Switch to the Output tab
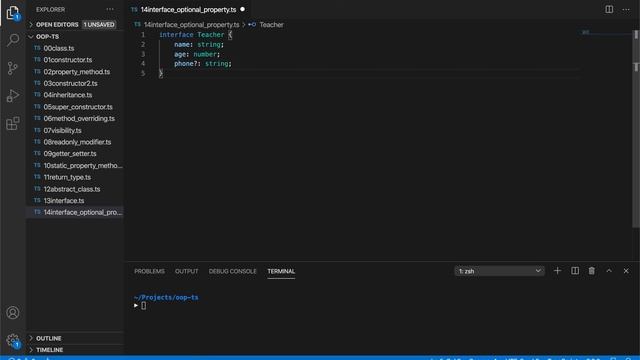This screenshot has height=360, width=640. click(187, 271)
